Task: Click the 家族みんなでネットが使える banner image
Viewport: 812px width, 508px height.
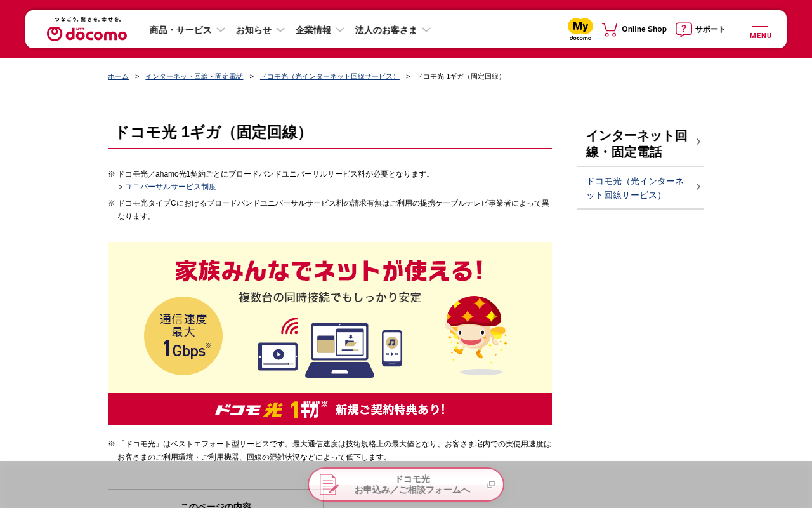Action: pyautogui.click(x=330, y=333)
